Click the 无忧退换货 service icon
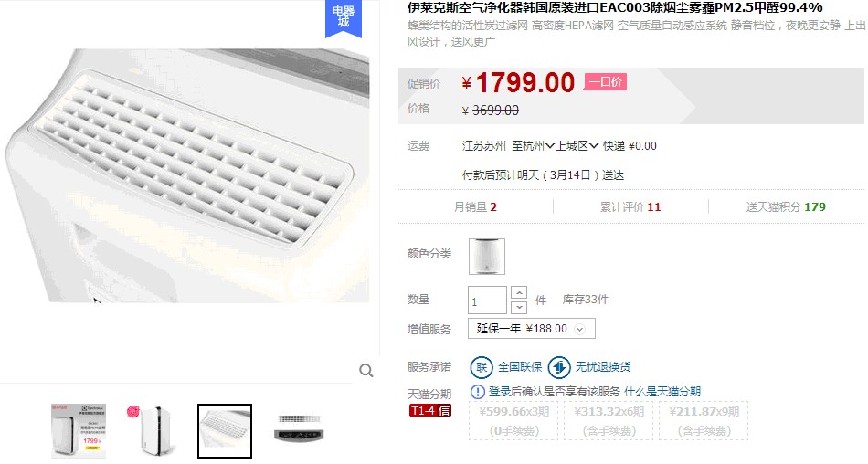Viewport: 868px width, 464px height. (559, 367)
